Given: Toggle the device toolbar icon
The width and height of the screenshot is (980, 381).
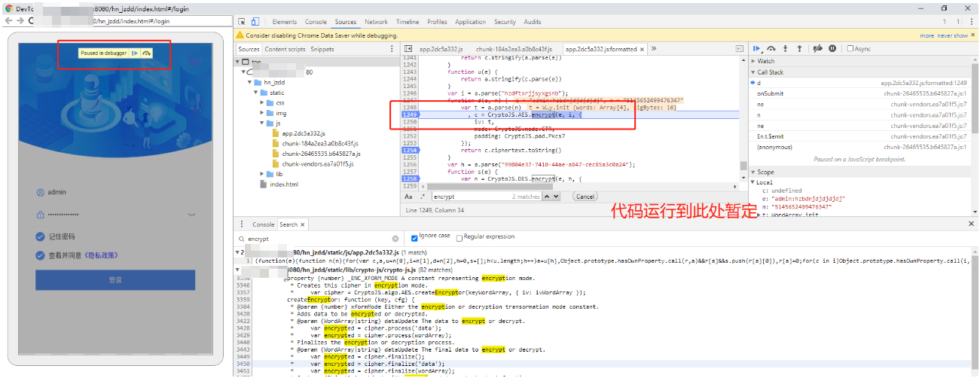Looking at the screenshot, I should (x=255, y=22).
